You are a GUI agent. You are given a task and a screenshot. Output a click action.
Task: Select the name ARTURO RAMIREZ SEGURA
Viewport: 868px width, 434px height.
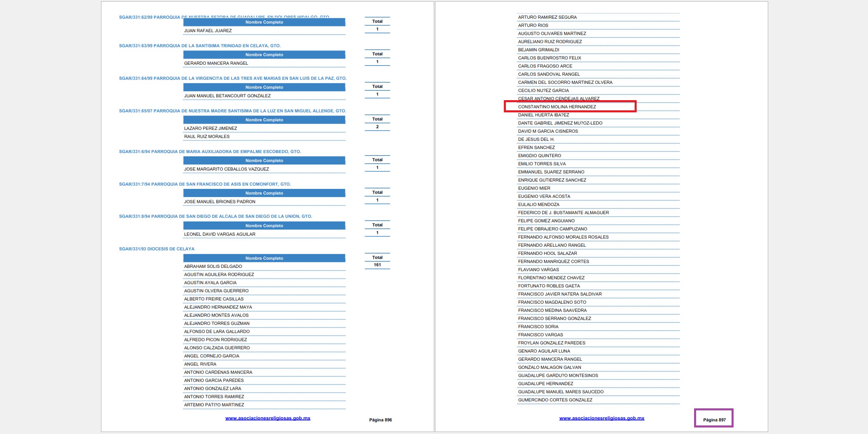coord(547,17)
